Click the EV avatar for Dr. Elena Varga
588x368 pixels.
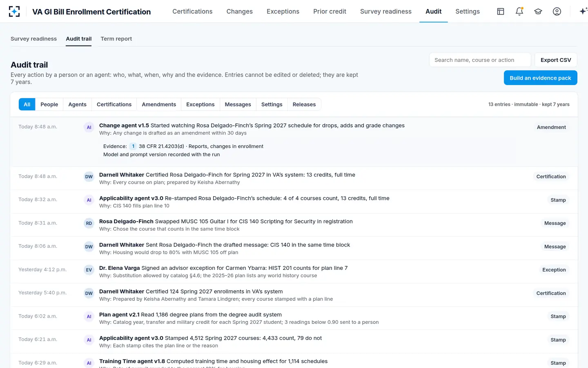coord(89,270)
